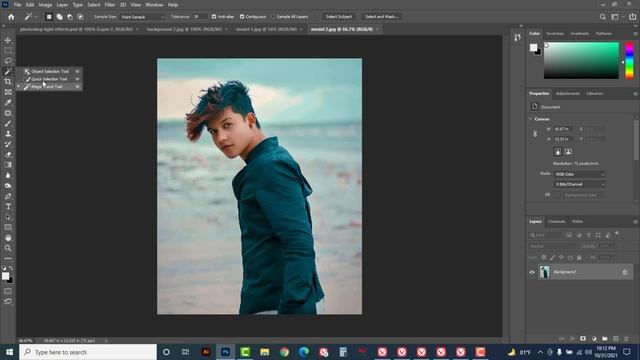
Task: Click the Delete layer trash icon
Action: pos(626,339)
